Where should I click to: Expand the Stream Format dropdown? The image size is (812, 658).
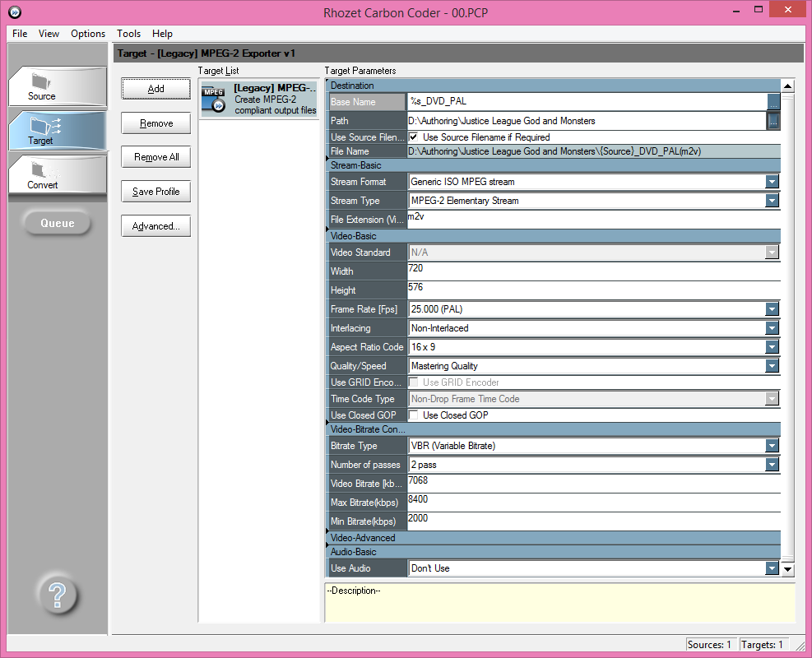tap(772, 182)
